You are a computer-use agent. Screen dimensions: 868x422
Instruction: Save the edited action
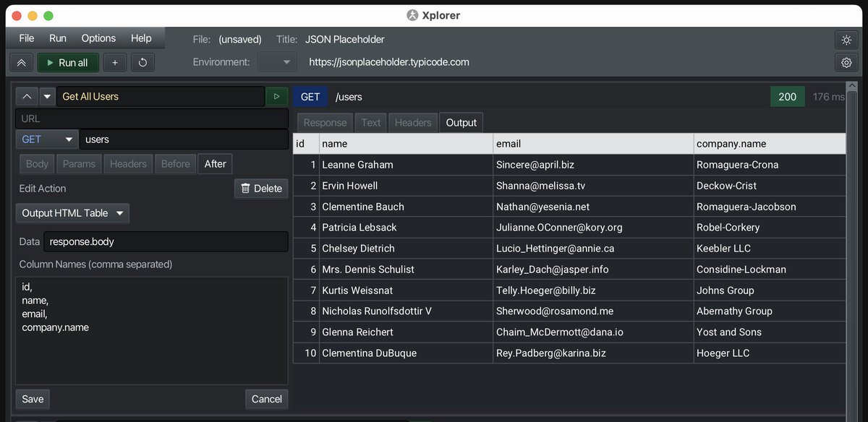click(x=33, y=399)
